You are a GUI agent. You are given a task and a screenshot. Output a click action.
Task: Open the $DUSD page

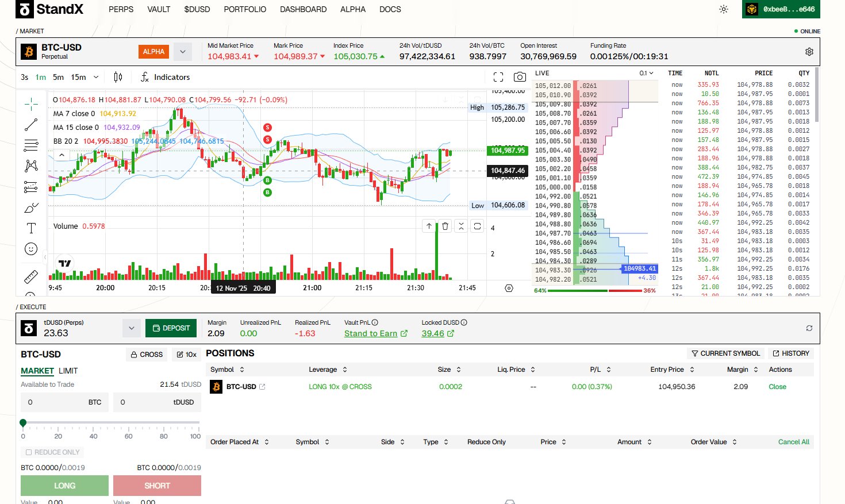tap(197, 9)
